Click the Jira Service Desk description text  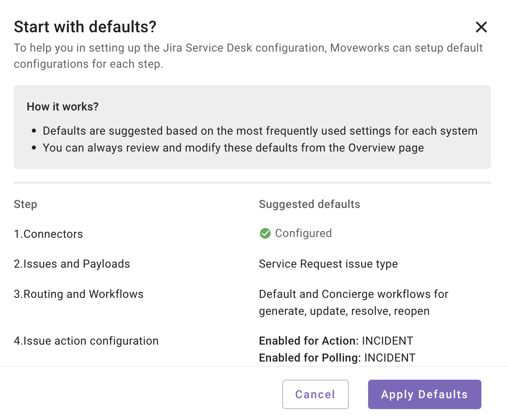pyautogui.click(x=248, y=56)
